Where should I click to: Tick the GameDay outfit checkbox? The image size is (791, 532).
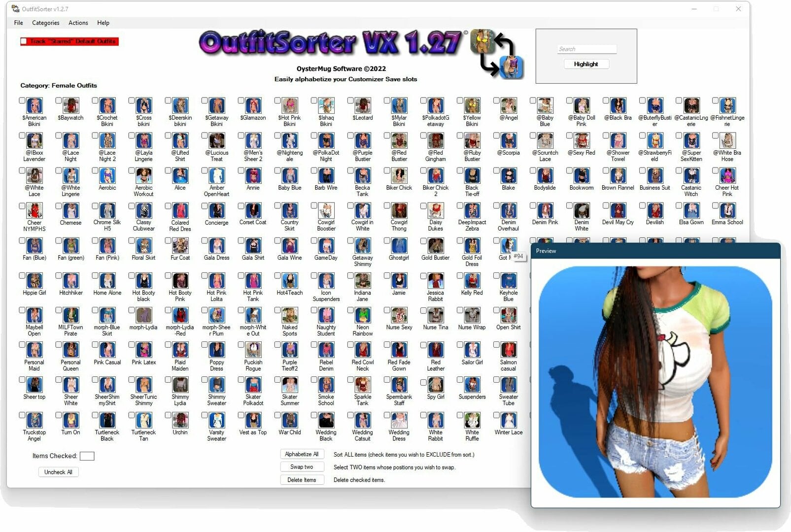point(314,241)
